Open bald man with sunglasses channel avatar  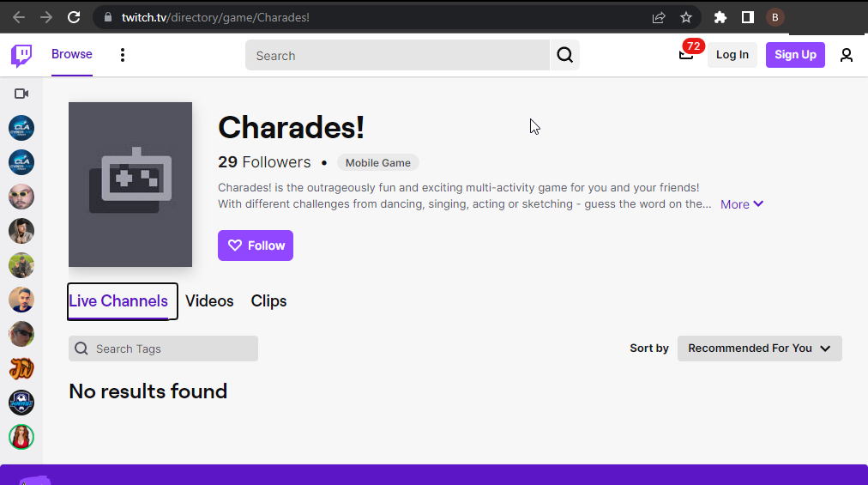[x=21, y=197]
